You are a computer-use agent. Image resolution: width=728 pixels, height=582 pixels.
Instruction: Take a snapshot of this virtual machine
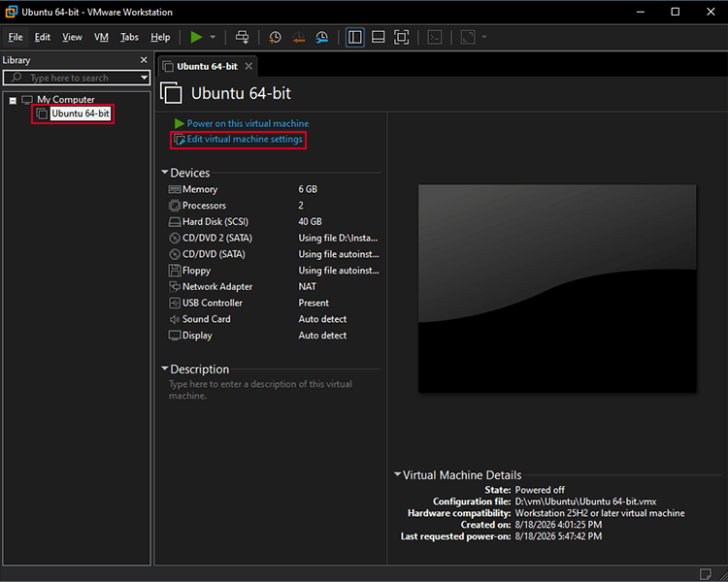[275, 37]
